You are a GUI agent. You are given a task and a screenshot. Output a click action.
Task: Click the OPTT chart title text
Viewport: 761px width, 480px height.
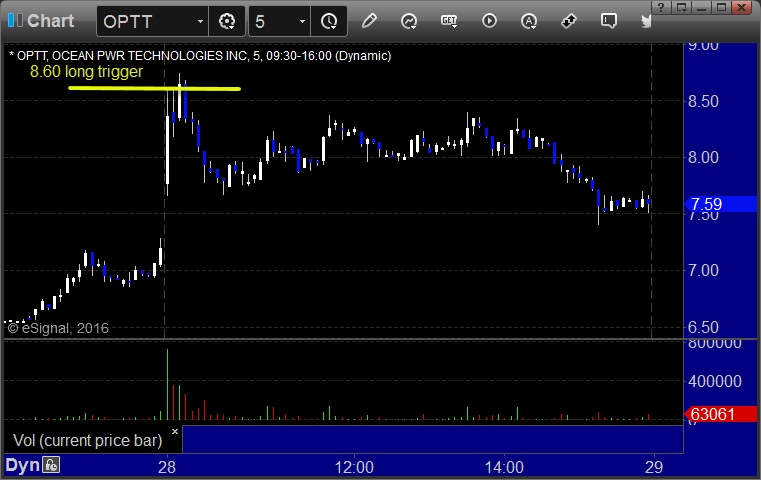[200, 56]
